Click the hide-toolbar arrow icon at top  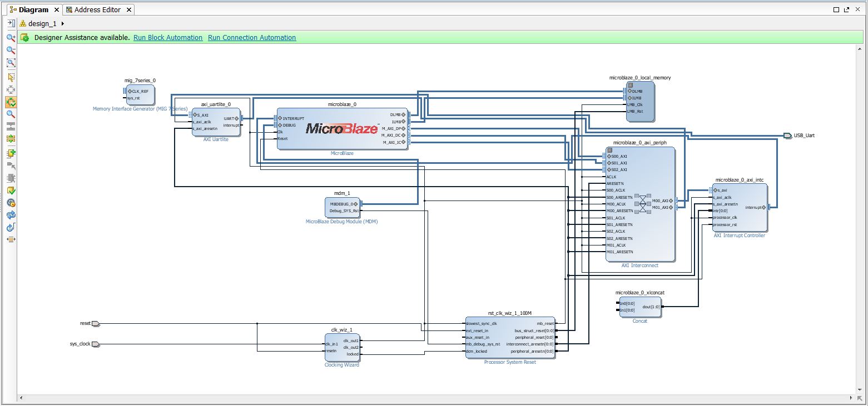(x=11, y=23)
